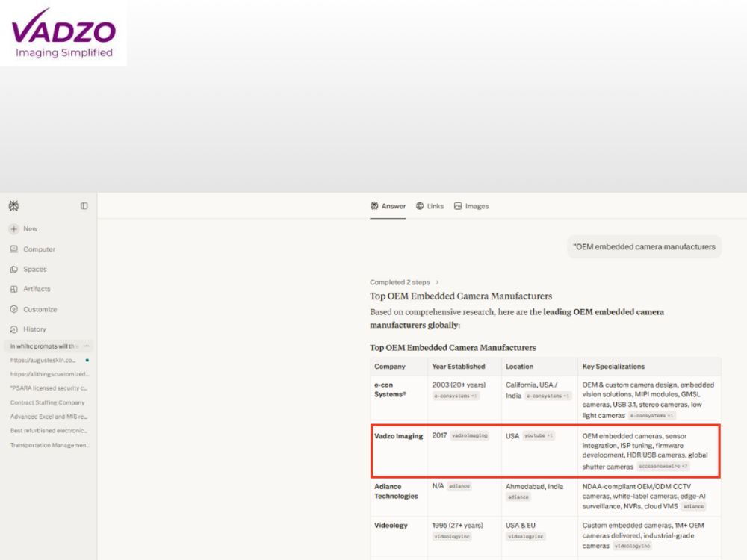
Task: Open History clock icon
Action: point(13,329)
